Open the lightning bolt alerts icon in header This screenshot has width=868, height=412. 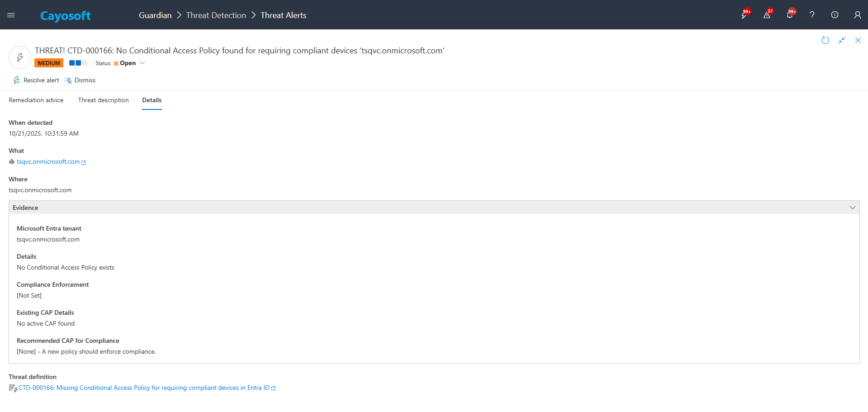[744, 15]
